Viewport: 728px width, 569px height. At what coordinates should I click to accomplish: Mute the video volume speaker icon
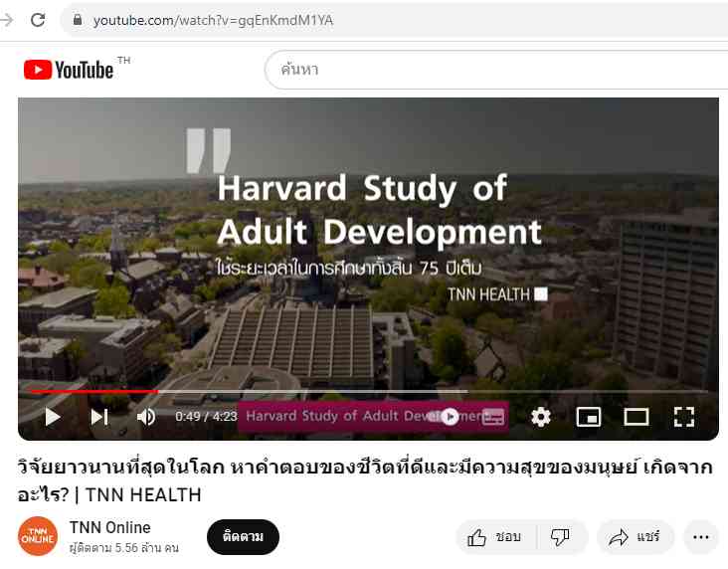coord(146,417)
